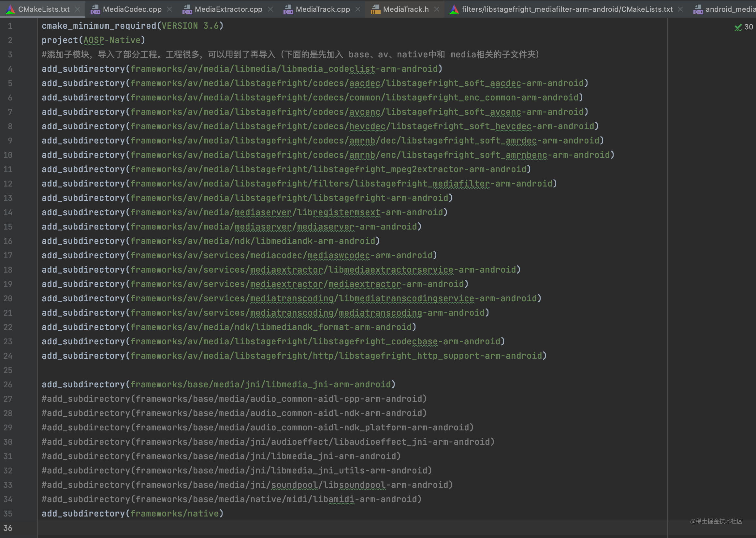The height and width of the screenshot is (538, 756).
Task: Close the filters CMakeLists.txt tab
Action: (x=680, y=9)
